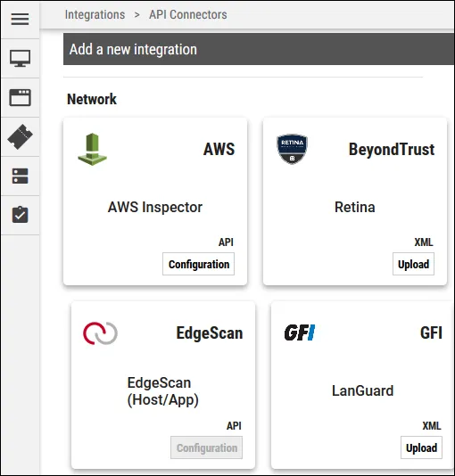Click the EdgeScan (Host/App) product name
The image size is (455, 476).
tap(162, 391)
